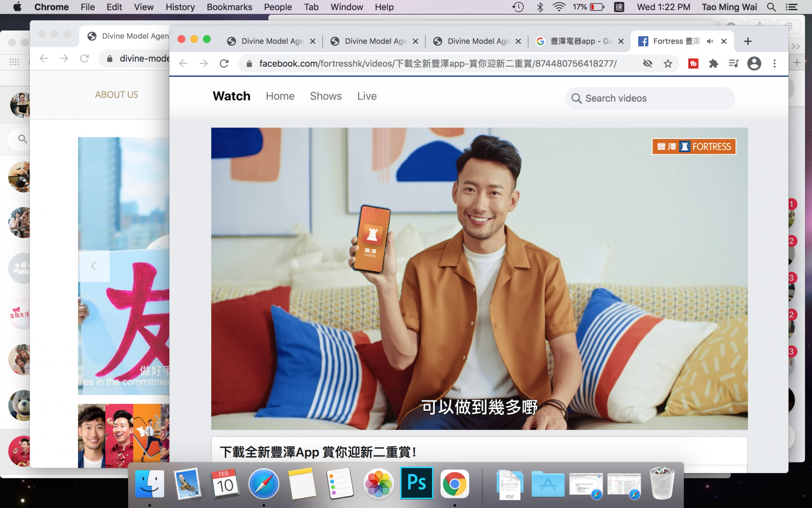
Task: Open the Window menu
Action: tap(347, 7)
